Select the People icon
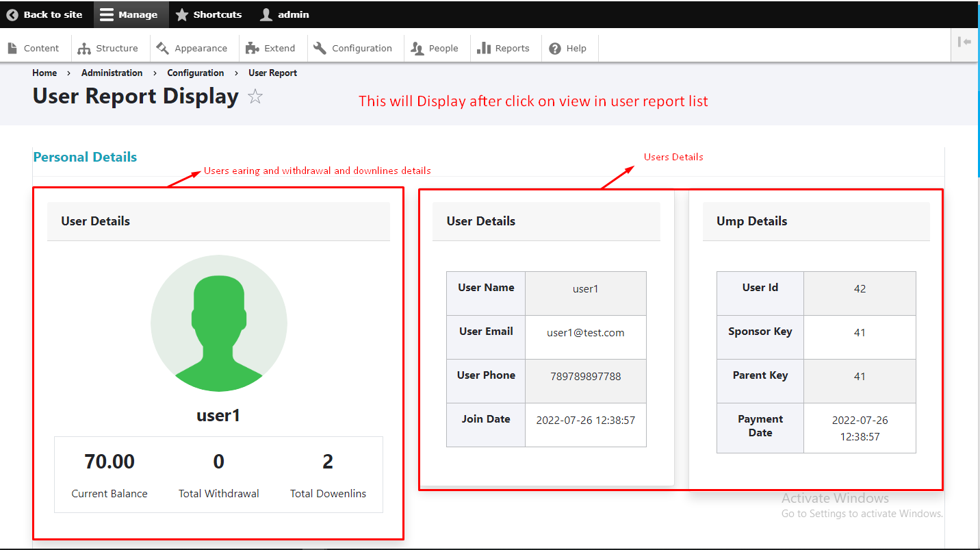The image size is (980, 550). [x=417, y=48]
